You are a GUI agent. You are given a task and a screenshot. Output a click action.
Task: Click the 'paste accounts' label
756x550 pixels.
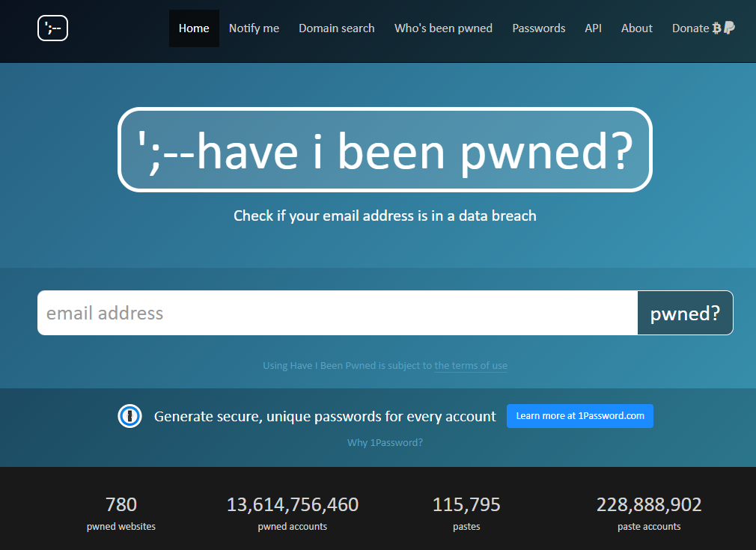649,526
